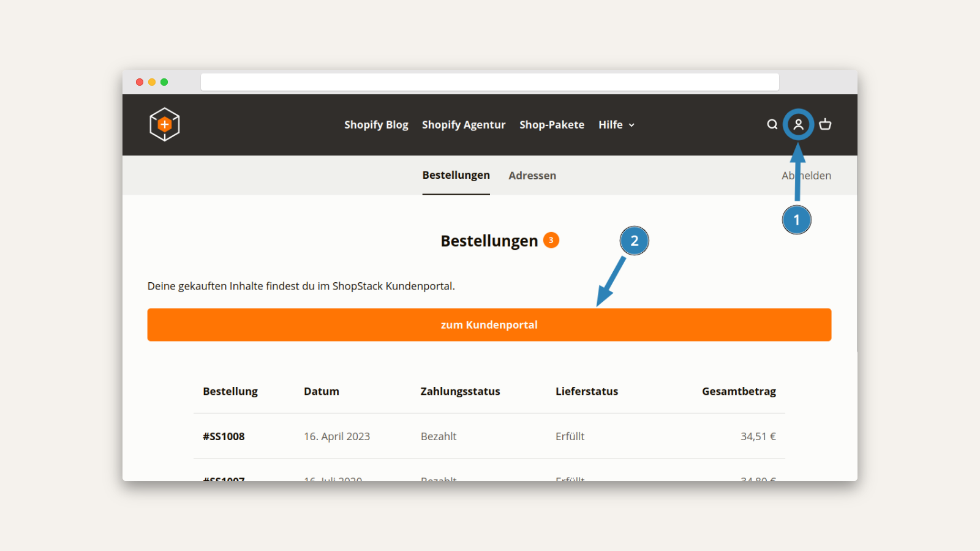Click the red window close dot
This screenshot has height=551, width=980.
[x=140, y=82]
